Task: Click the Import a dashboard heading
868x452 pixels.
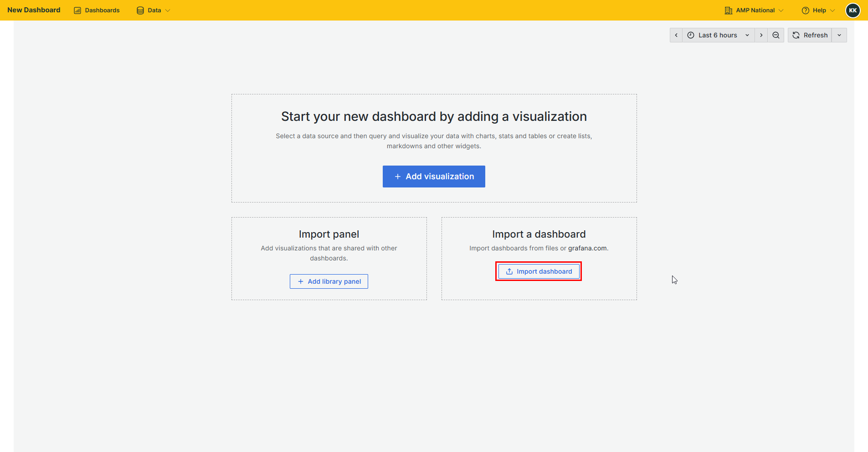Action: pyautogui.click(x=539, y=234)
